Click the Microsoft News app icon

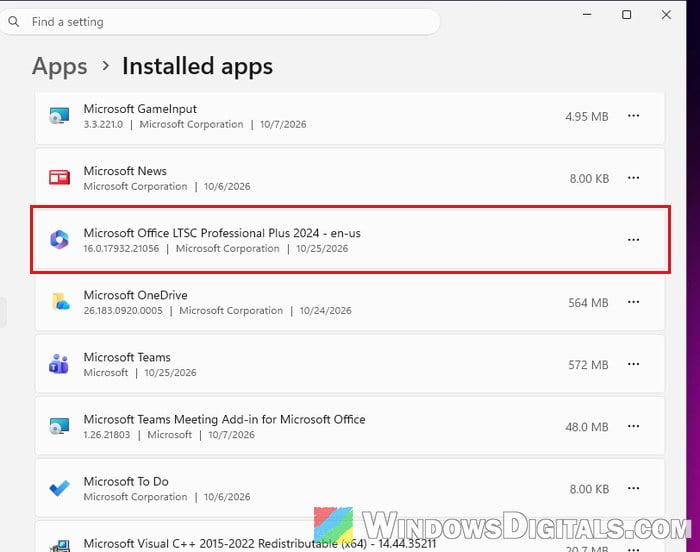coord(59,178)
